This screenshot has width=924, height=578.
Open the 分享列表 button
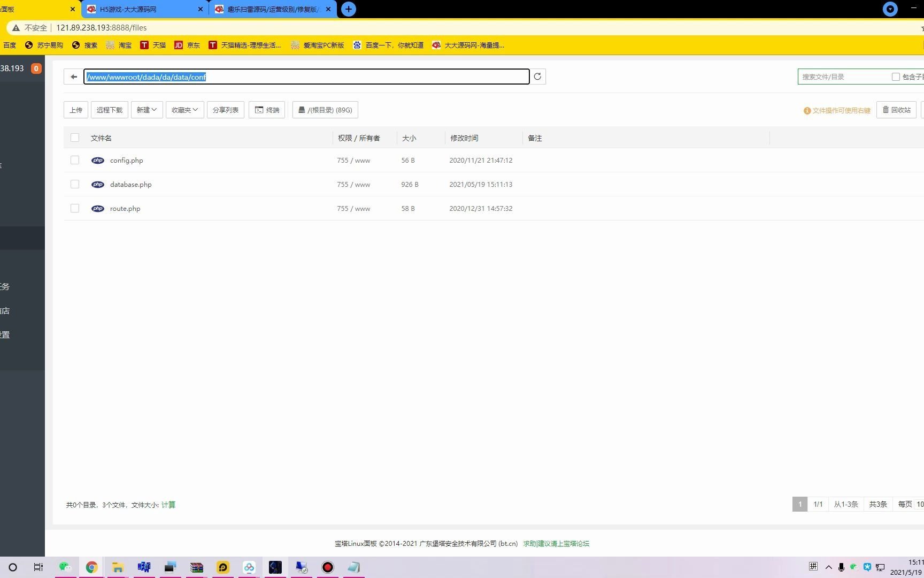(226, 110)
